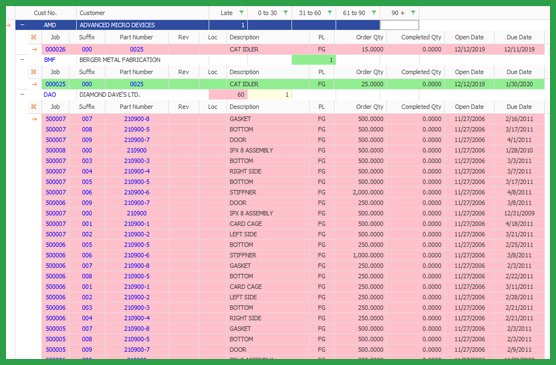This screenshot has width=556, height=365.
Task: Select LEFT SIDE row due 3/21/2011
Action: [293, 234]
